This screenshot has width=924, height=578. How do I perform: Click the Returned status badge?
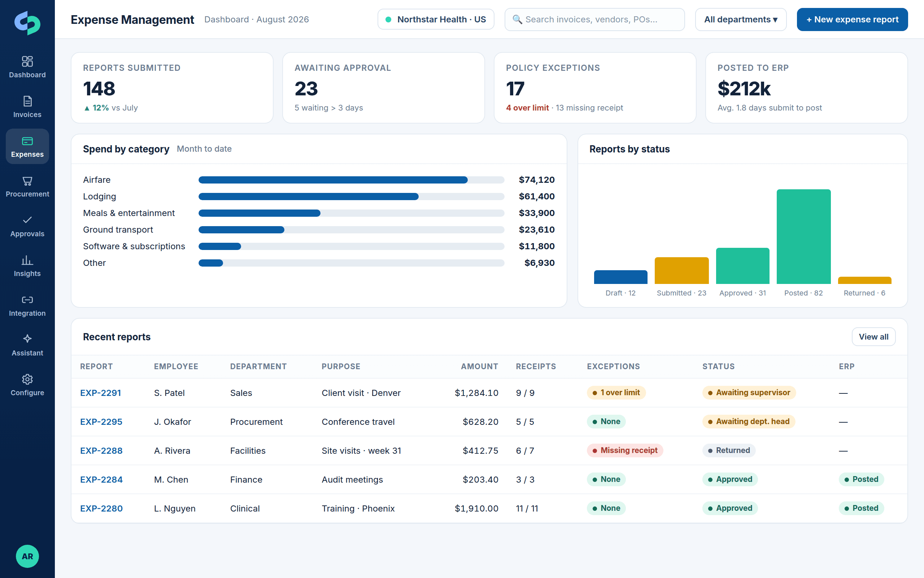[x=728, y=450]
